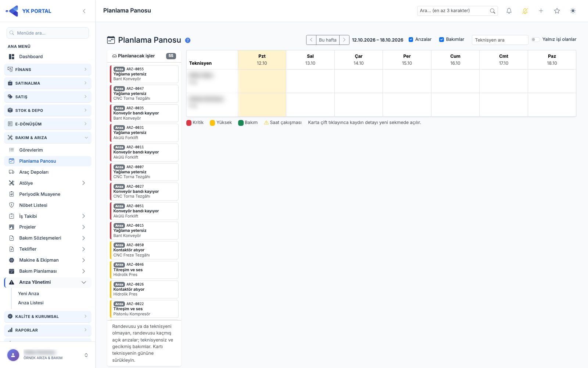This screenshot has height=368, width=588.
Task: Expand the FİNANS menu section
Action: 48,70
